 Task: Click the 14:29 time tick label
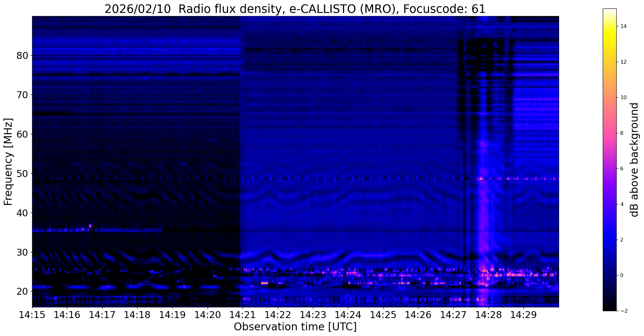click(524, 315)
